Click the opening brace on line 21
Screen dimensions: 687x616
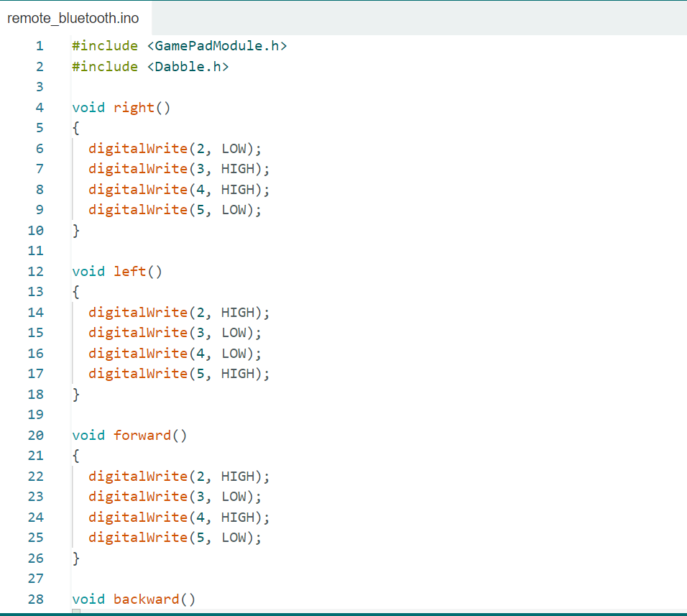75,456
